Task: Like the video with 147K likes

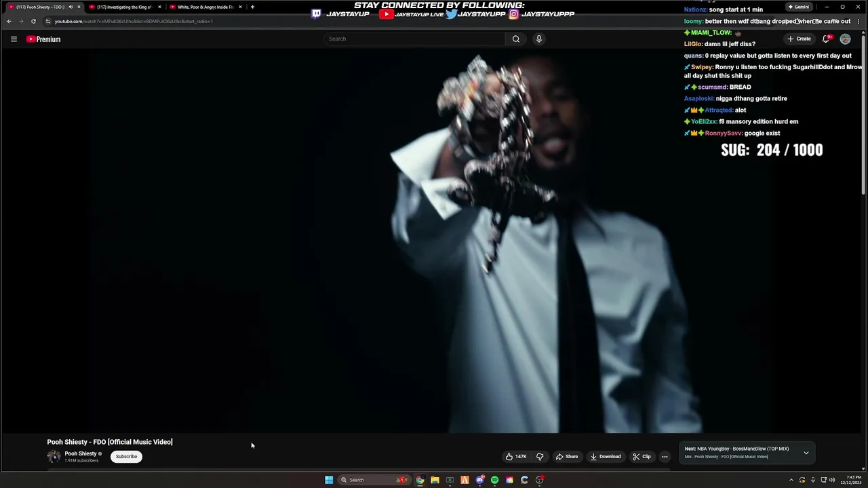Action: (x=516, y=457)
